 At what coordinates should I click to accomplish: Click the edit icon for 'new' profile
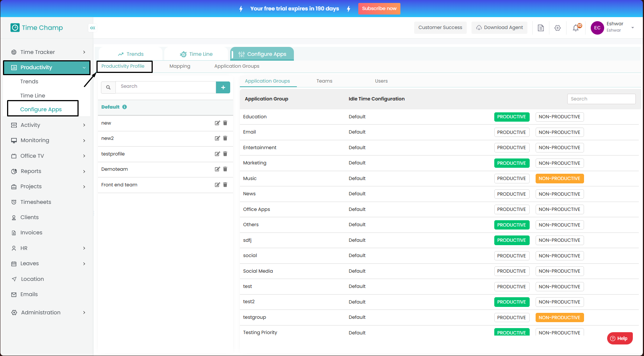pyautogui.click(x=217, y=123)
